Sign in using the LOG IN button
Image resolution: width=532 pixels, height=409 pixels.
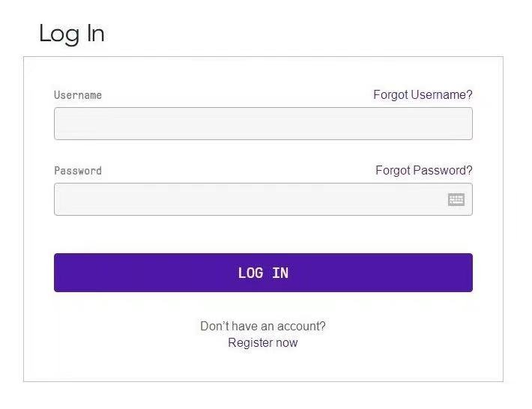point(263,273)
